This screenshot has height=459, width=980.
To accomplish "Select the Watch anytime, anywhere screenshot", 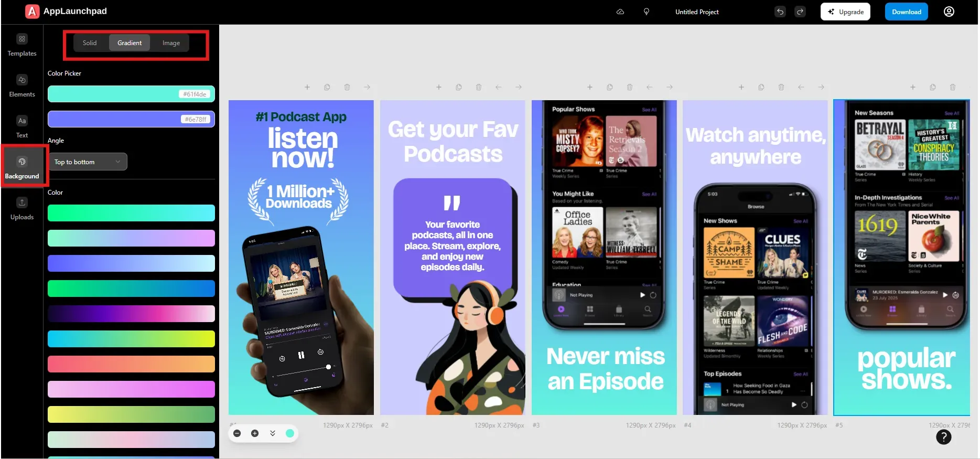I will click(755, 258).
